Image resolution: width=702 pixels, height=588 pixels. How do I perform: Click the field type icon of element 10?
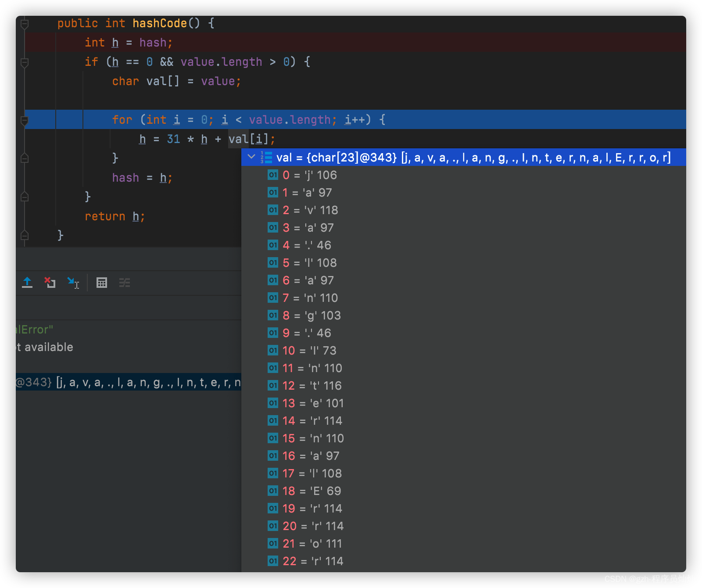(273, 350)
